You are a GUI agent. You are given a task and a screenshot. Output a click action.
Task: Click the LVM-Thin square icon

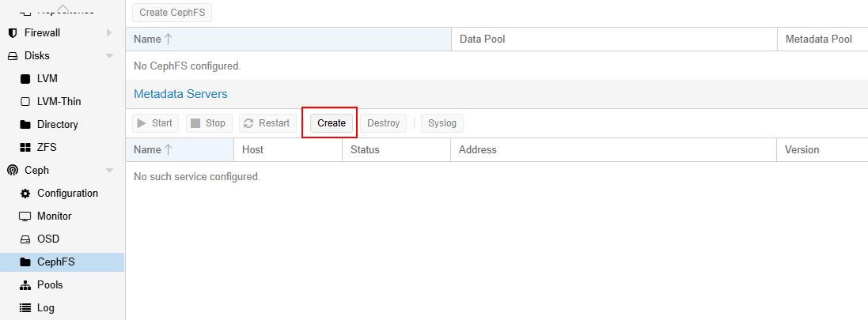pos(25,102)
